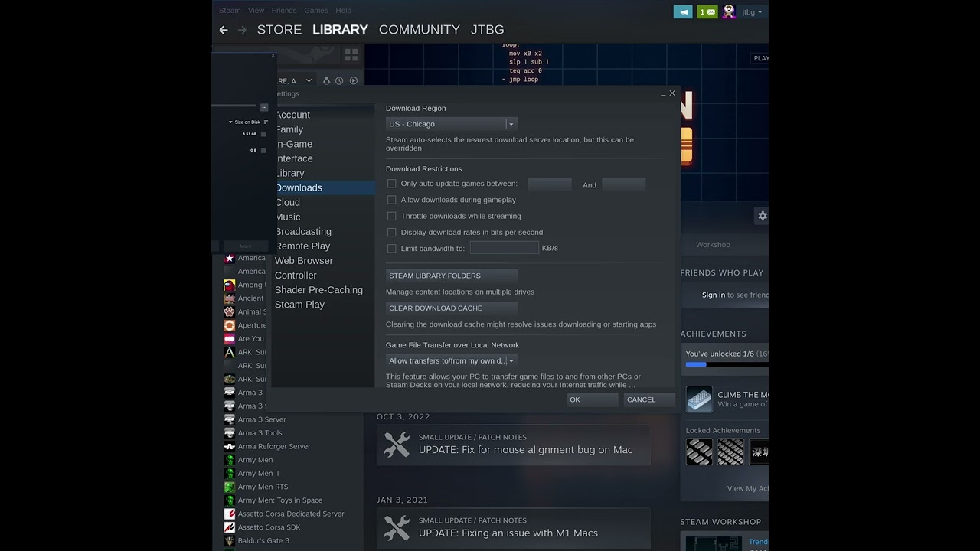Click the Limit bandwidth KB/s input field
The image size is (980, 551).
click(504, 248)
